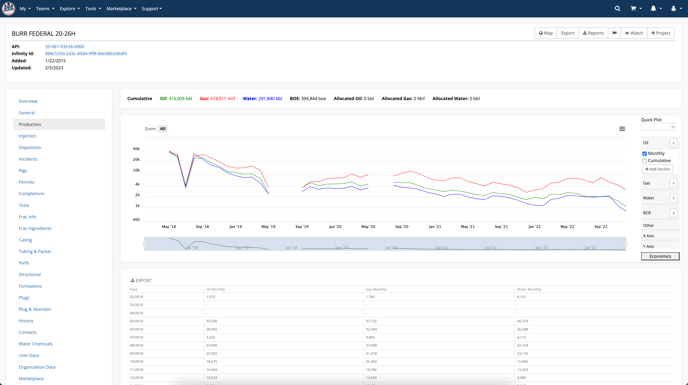Expand the Explore navbar menu
The width and height of the screenshot is (688, 385).
click(69, 8)
